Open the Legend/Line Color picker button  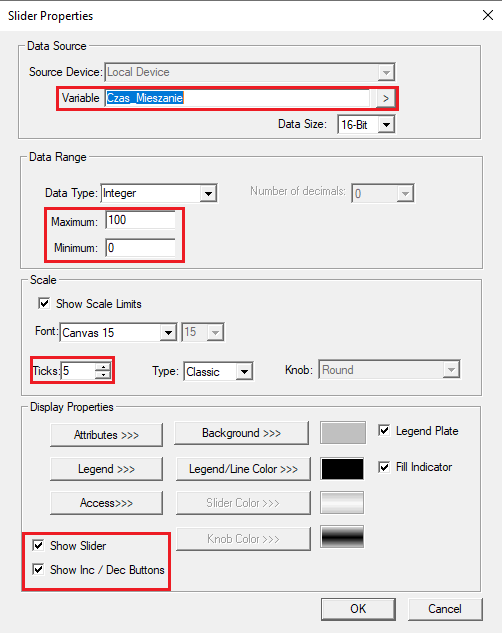(x=243, y=469)
